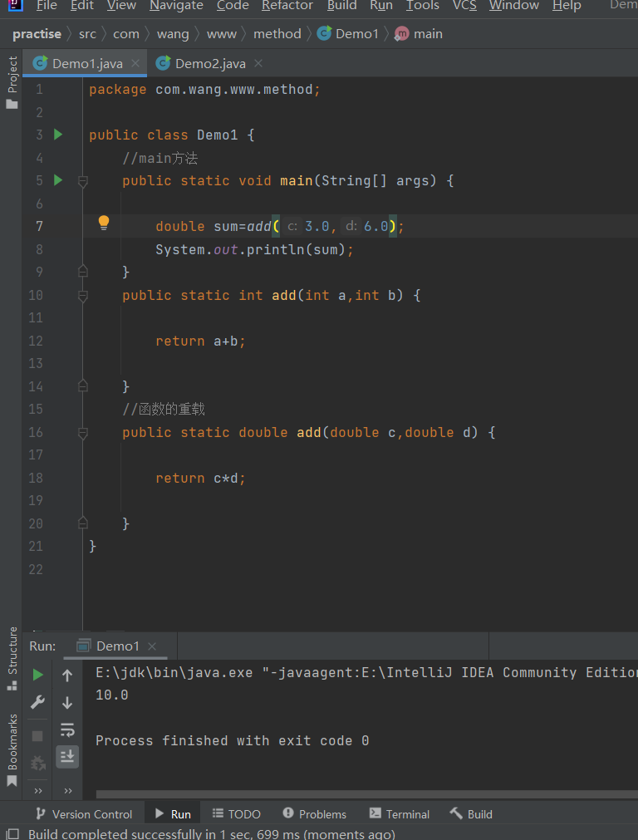The image size is (638, 840).
Task: Open the Run menu
Action: 380,5
